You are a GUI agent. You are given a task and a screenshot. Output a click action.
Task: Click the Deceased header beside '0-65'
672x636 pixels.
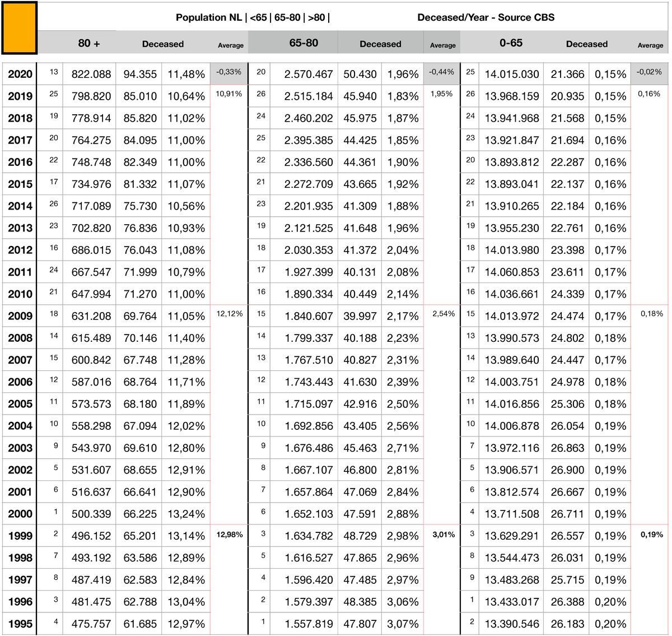point(586,44)
